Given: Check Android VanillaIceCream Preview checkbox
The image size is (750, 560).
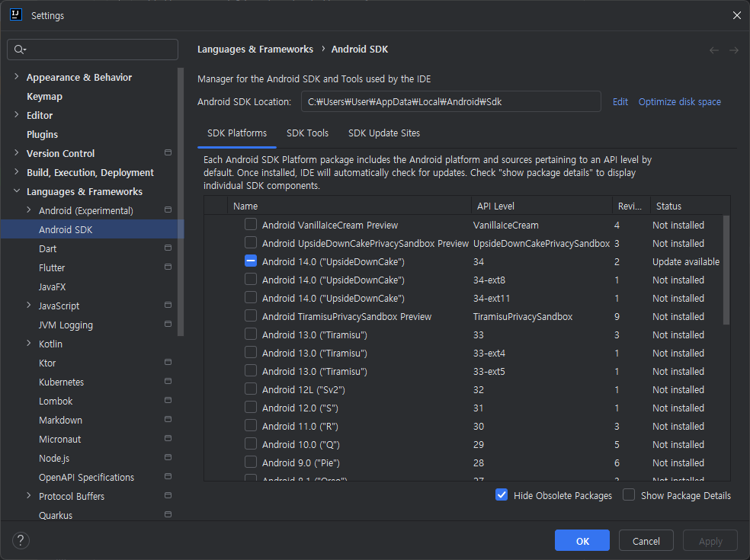Looking at the screenshot, I should point(251,224).
